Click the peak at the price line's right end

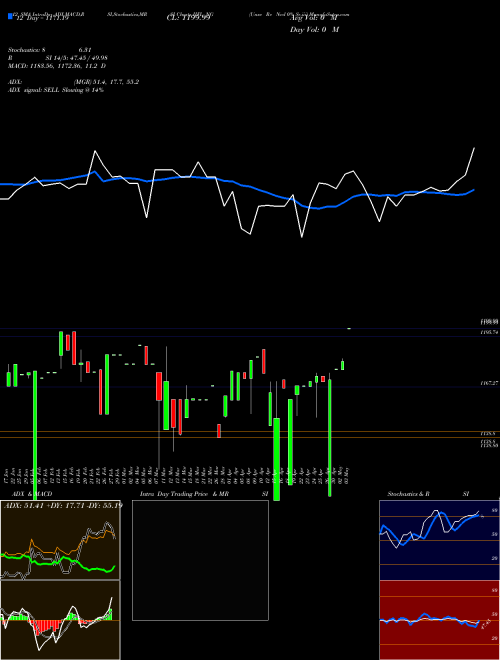[474, 148]
